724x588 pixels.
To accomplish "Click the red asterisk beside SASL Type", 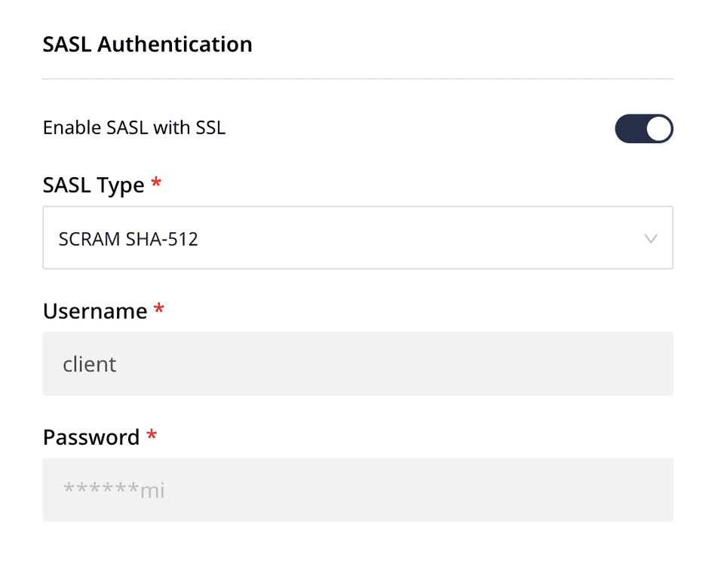I will pyautogui.click(x=156, y=184).
